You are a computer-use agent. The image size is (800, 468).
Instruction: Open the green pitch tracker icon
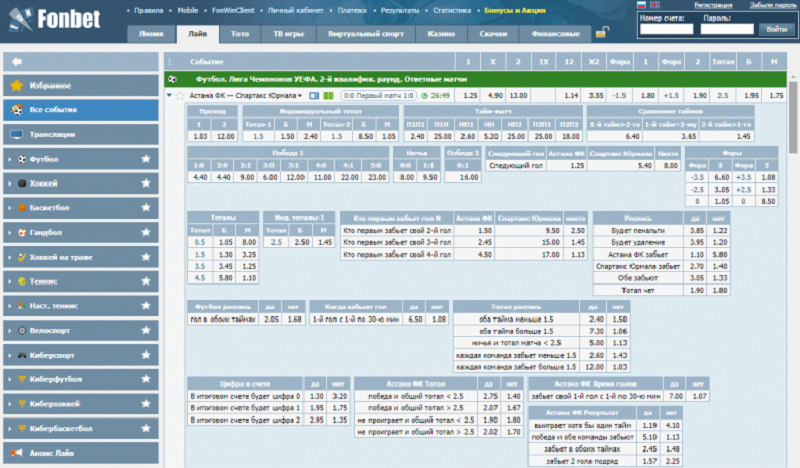click(x=329, y=95)
